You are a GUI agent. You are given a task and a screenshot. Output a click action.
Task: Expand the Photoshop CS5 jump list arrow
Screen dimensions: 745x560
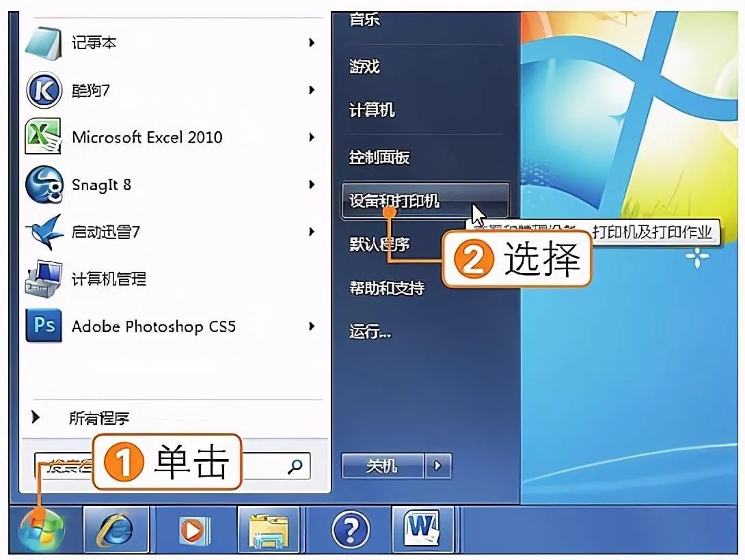tap(312, 326)
